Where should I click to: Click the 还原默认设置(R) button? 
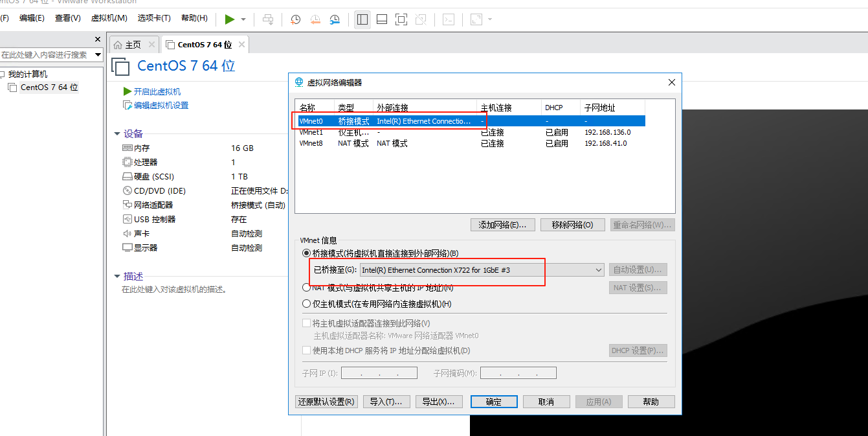click(326, 402)
